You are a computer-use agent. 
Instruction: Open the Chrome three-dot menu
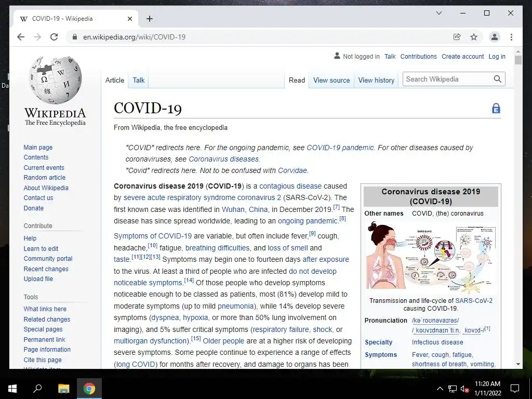point(511,37)
